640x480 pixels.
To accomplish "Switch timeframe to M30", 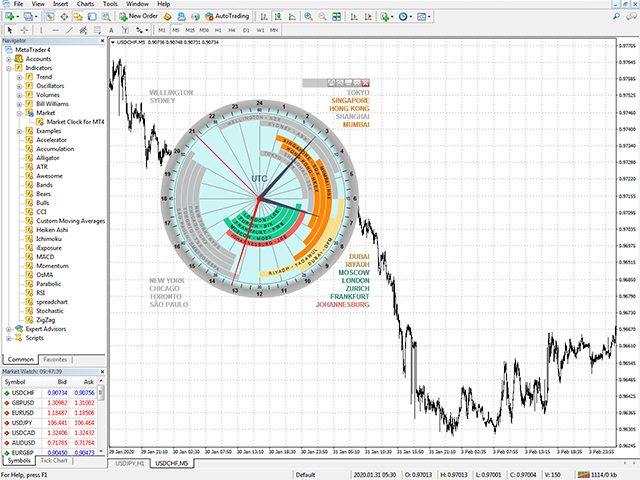I will click(x=204, y=30).
